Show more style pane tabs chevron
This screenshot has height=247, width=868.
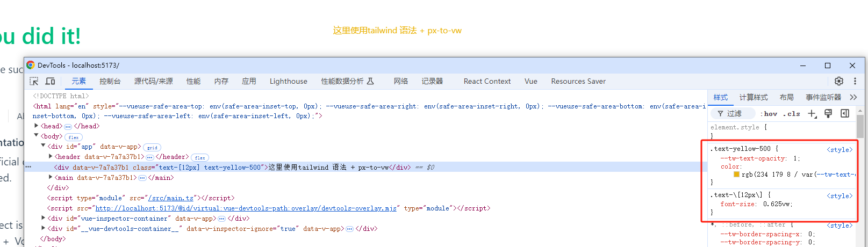click(x=853, y=97)
